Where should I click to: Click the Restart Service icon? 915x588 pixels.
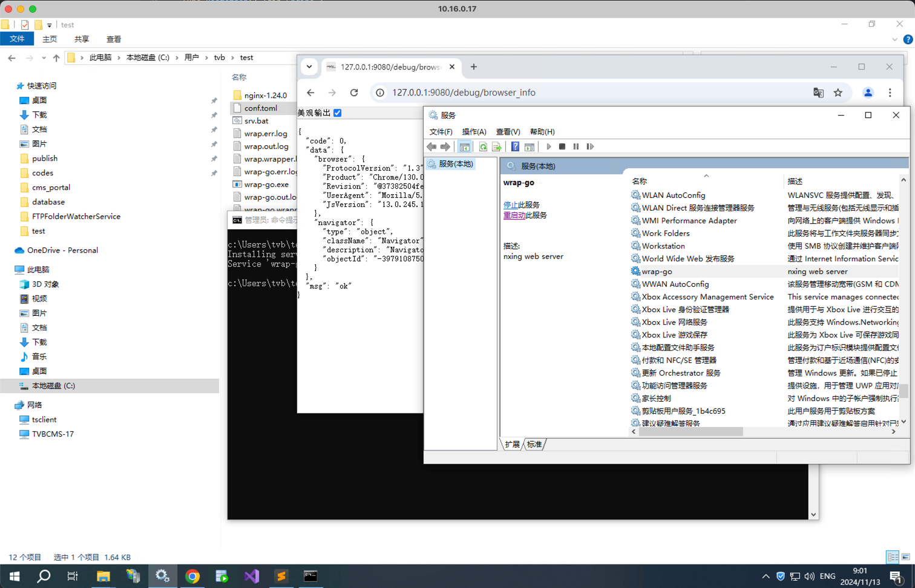[x=591, y=146]
